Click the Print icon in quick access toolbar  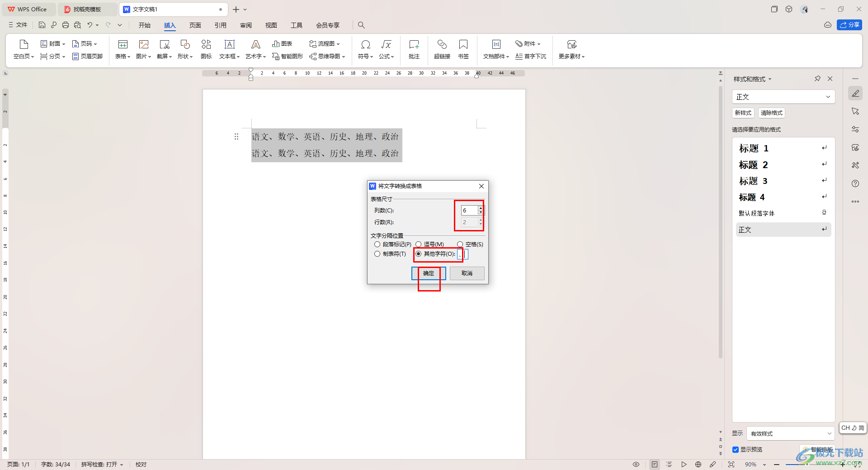pos(66,25)
